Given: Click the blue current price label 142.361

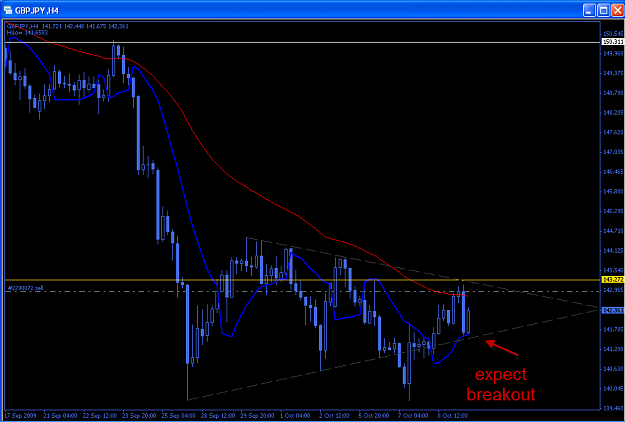Looking at the screenshot, I should coord(613,310).
